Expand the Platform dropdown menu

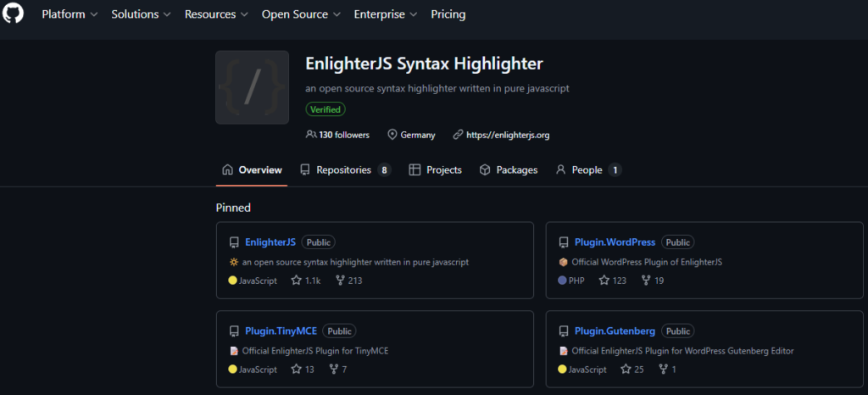click(70, 14)
